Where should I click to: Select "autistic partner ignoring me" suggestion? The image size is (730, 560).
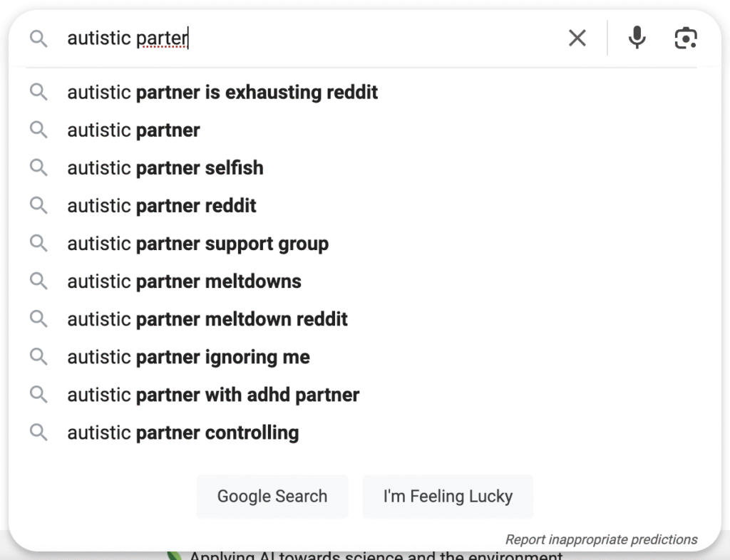click(x=188, y=357)
